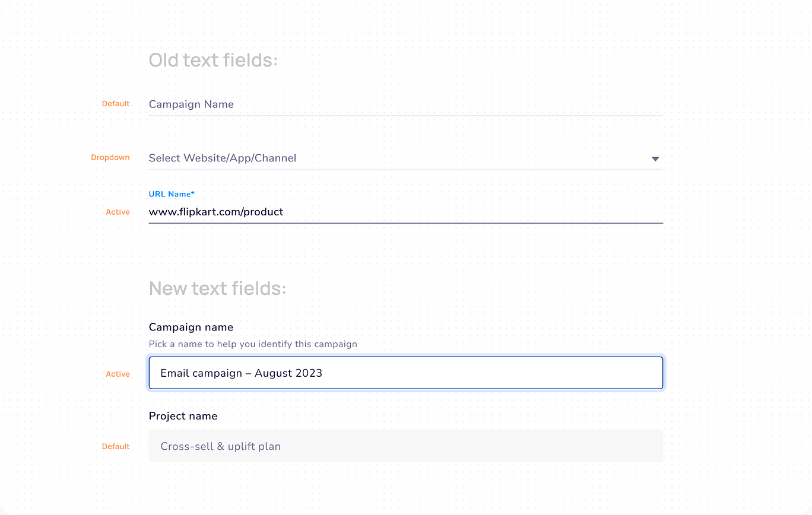This screenshot has width=812, height=515.
Task: Click the 'Default' label beside Campaign Name
Action: pyautogui.click(x=116, y=103)
